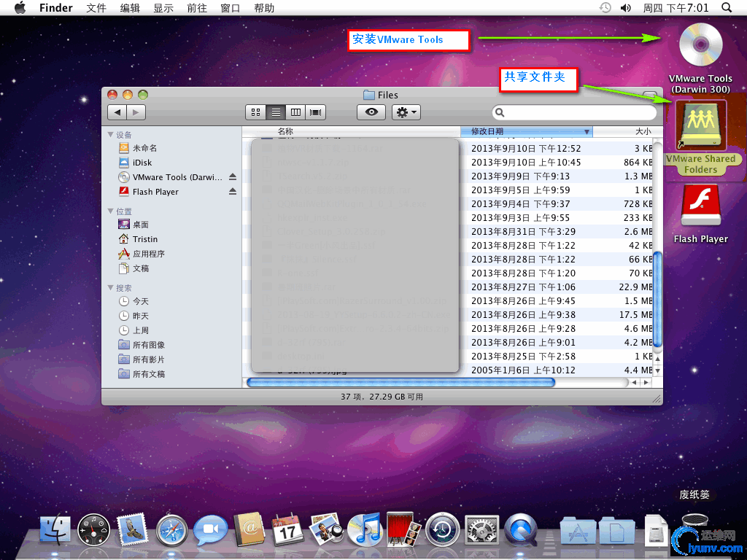Open Spotlight search in menu bar
Screen dimensions: 747x560
(727, 7)
